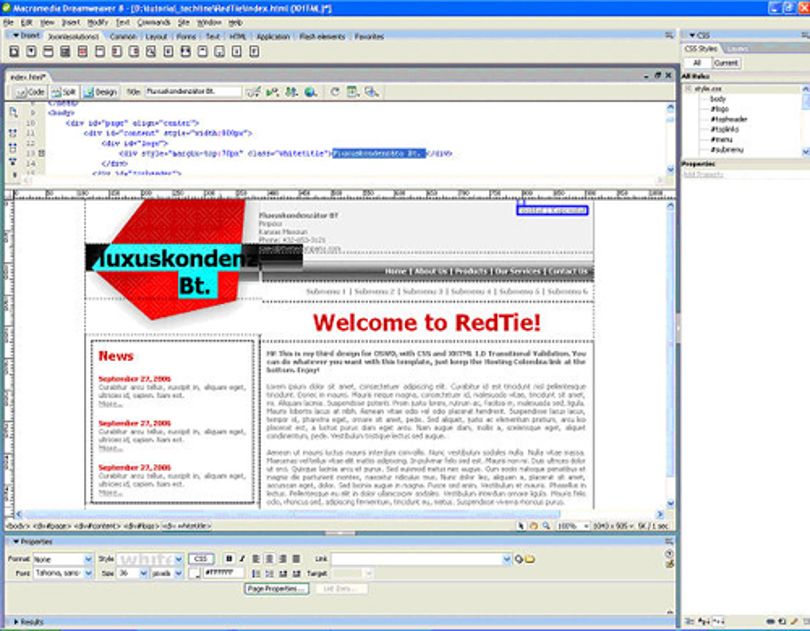810x631 pixels.
Task: Click the Page Properties button
Action: tap(276, 589)
